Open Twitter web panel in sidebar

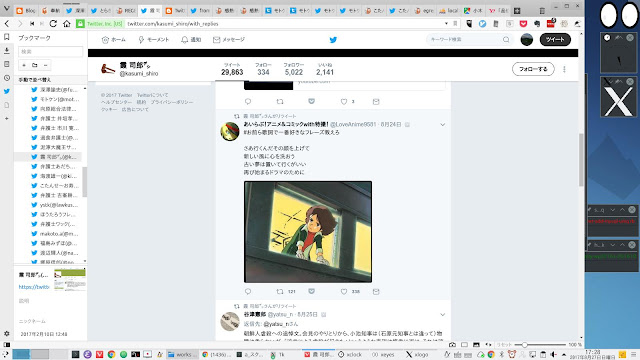tap(7, 91)
